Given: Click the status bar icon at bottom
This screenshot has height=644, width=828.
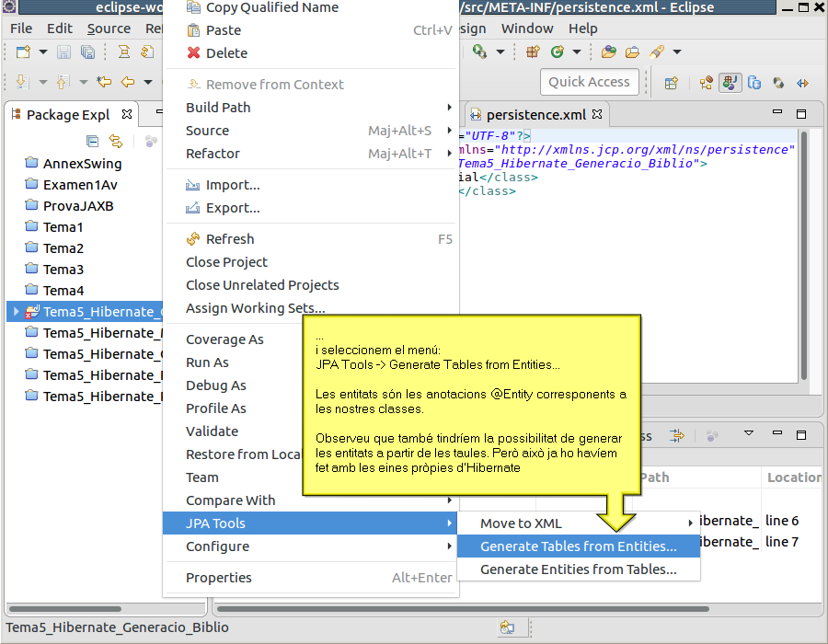Looking at the screenshot, I should (x=508, y=627).
